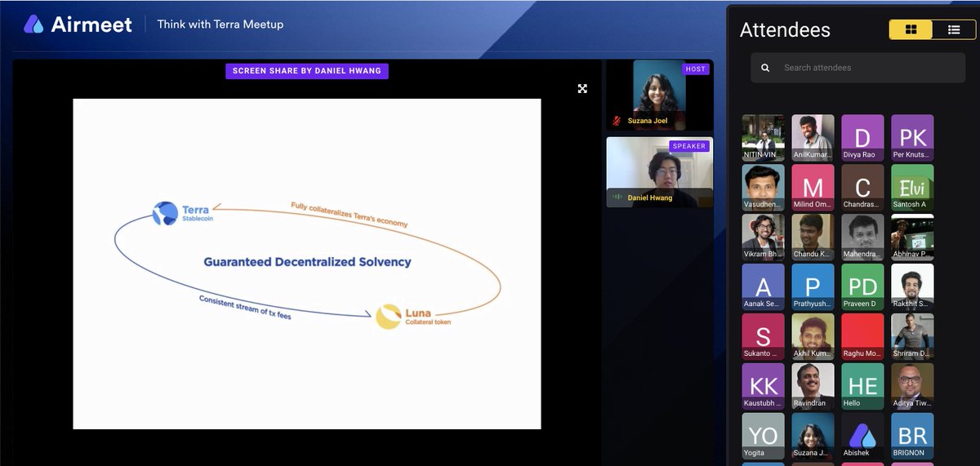Image resolution: width=980 pixels, height=466 pixels.
Task: Open Abishek attendee card
Action: coord(863,436)
